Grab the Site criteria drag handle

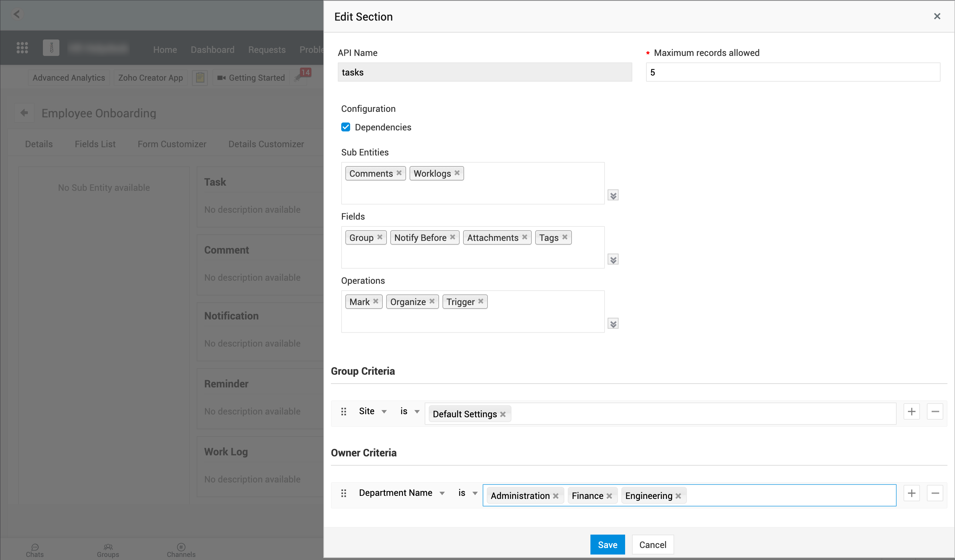click(344, 411)
